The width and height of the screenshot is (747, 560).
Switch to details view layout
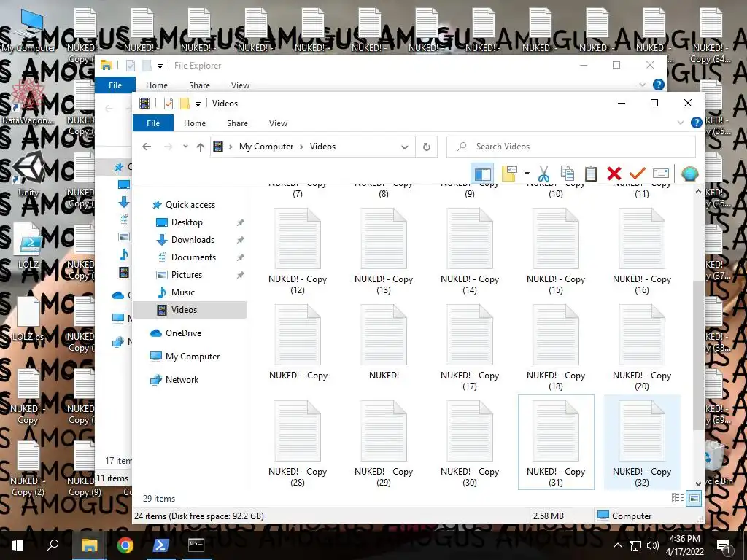click(678, 498)
